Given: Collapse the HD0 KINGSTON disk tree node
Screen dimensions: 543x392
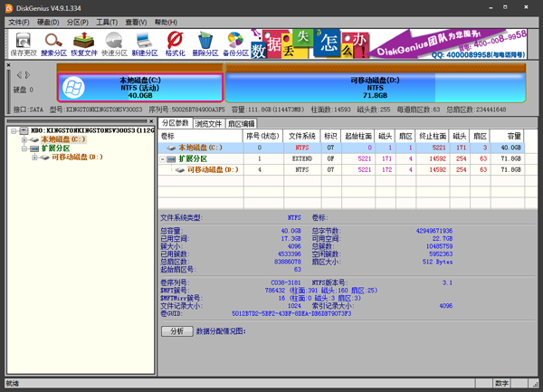Looking at the screenshot, I should point(14,131).
